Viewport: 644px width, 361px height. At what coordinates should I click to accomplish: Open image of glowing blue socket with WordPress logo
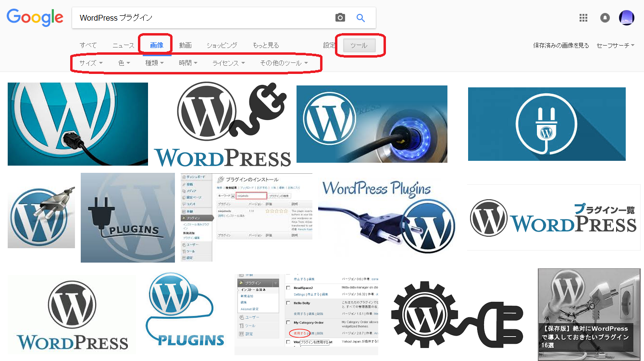[372, 124]
